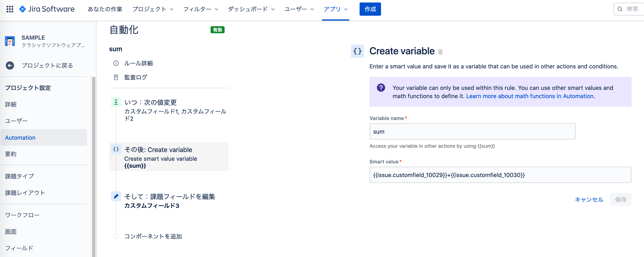Switch to Automation in project settings
Viewport: 644px width, 257px height.
click(x=20, y=137)
